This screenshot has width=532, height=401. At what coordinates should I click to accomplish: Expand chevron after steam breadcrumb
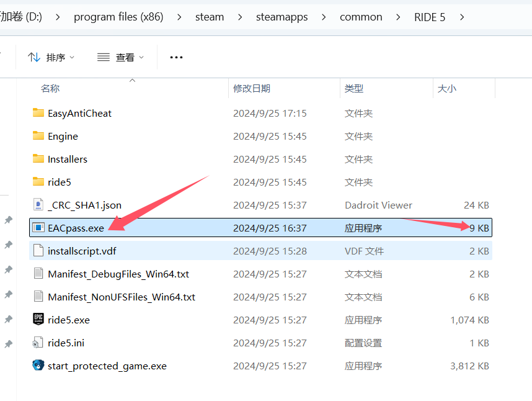coord(240,17)
